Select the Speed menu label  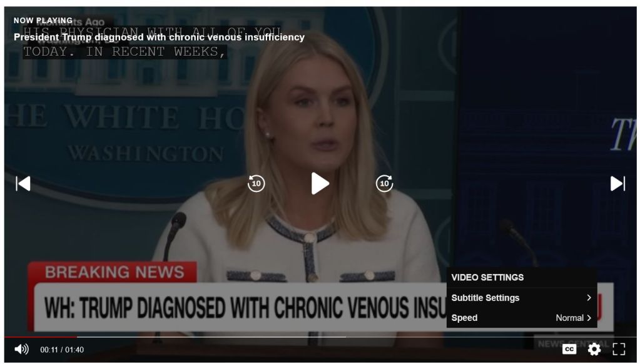(x=464, y=318)
